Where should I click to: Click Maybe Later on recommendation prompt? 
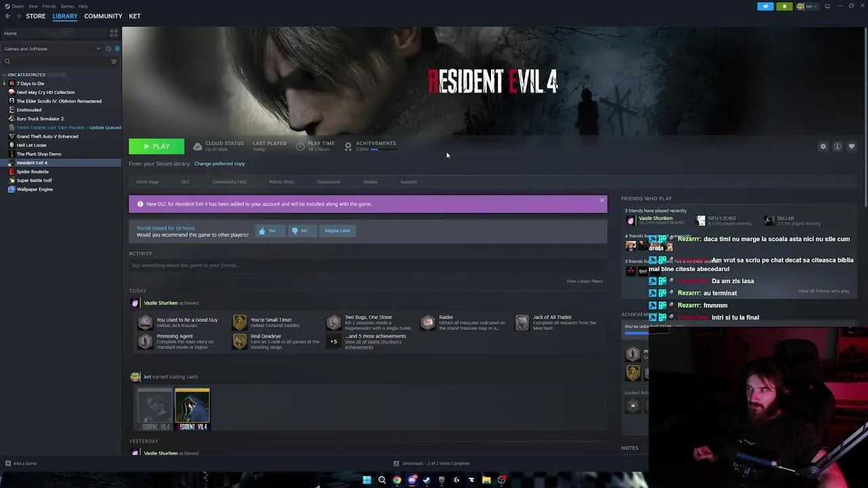337,230
